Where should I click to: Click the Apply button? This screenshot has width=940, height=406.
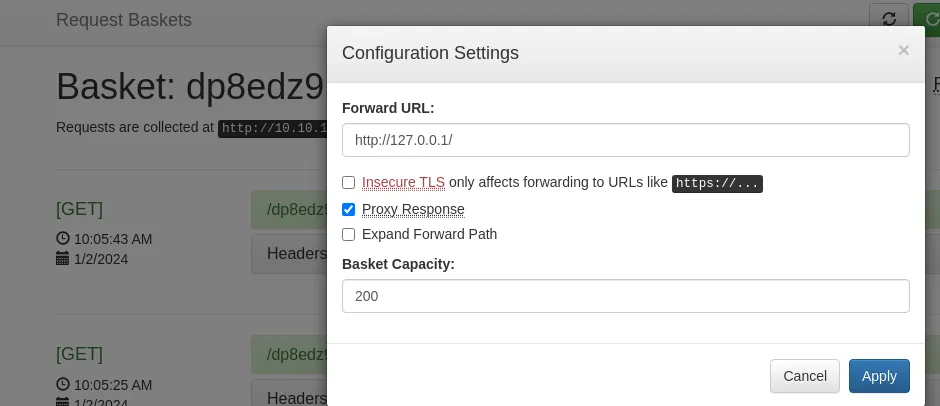click(879, 376)
